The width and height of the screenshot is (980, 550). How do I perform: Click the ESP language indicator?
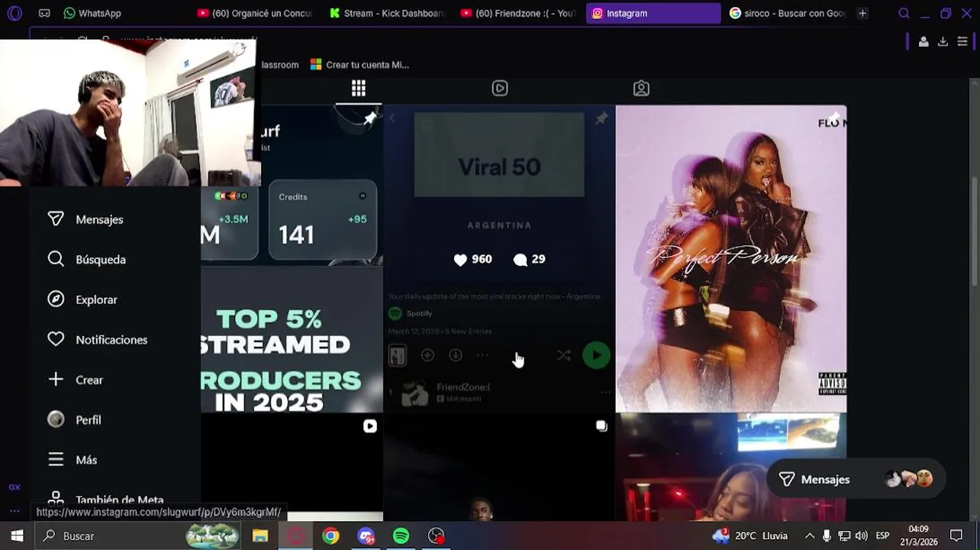tap(882, 535)
